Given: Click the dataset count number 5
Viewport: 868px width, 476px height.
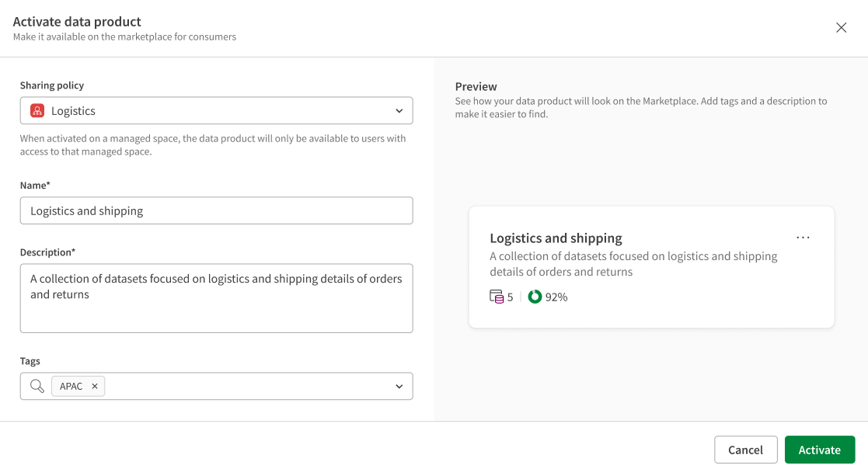Looking at the screenshot, I should pos(510,297).
